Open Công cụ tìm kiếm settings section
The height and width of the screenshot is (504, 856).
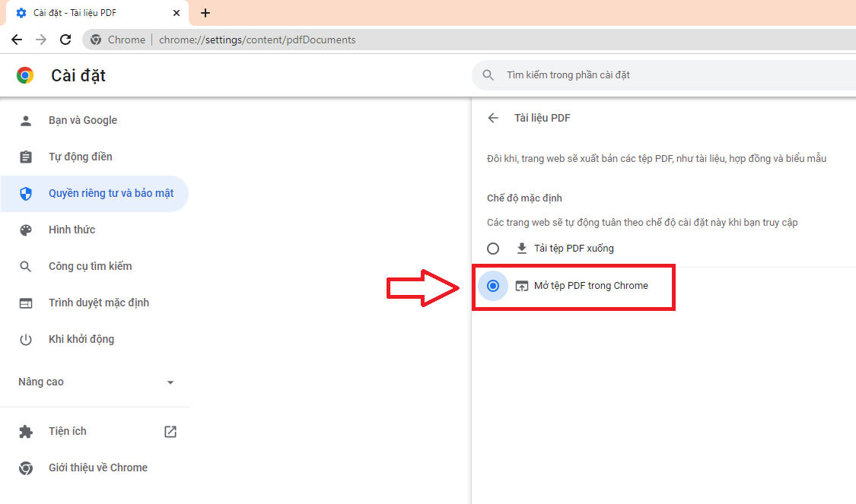click(x=96, y=267)
